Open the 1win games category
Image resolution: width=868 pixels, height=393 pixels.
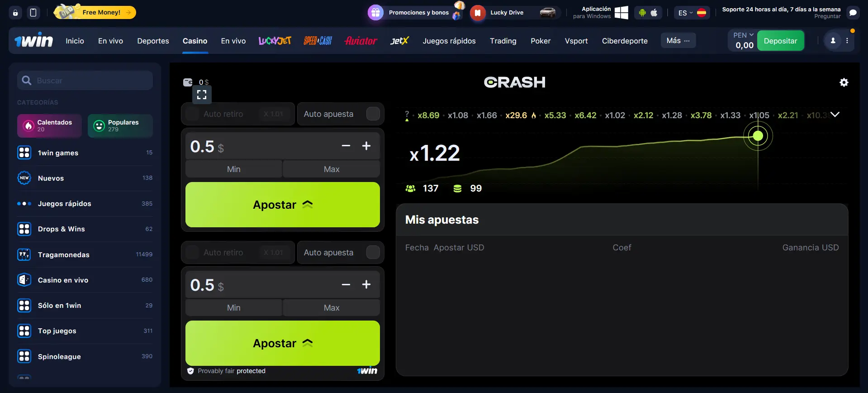85,153
